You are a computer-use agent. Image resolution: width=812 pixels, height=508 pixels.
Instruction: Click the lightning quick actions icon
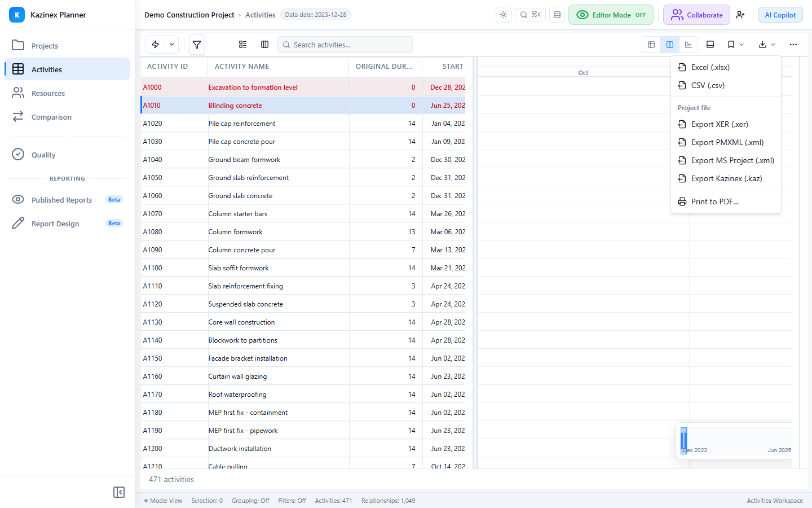(x=155, y=45)
